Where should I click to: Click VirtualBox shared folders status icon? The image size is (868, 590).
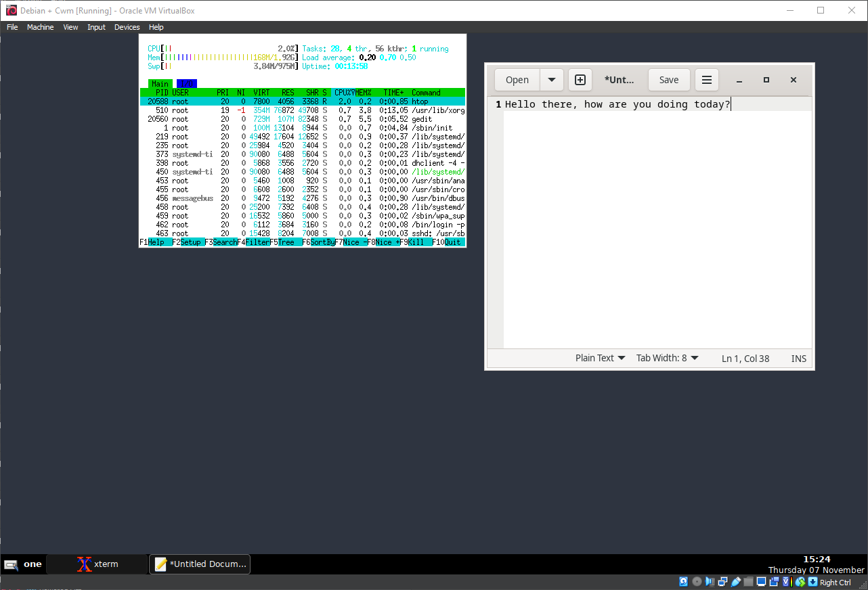pyautogui.click(x=748, y=582)
